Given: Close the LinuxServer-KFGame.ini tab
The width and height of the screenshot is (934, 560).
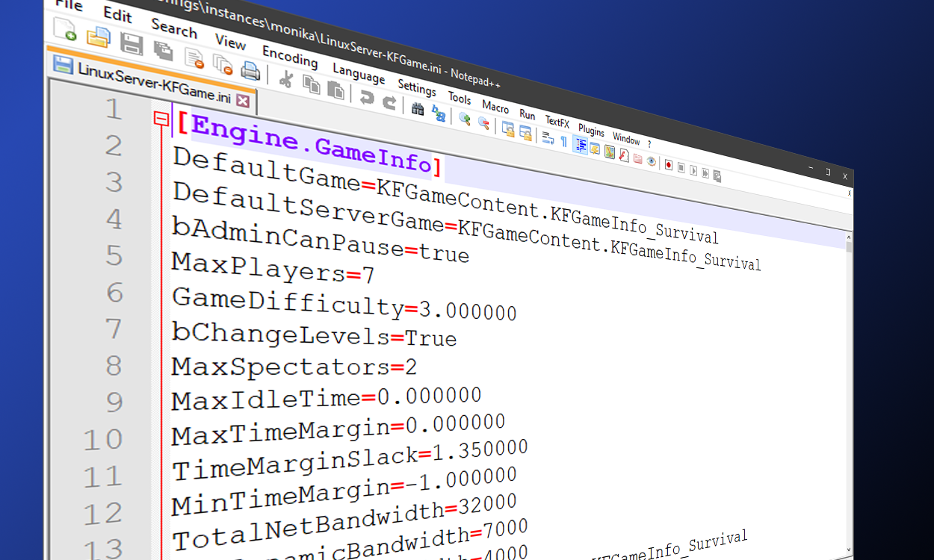Looking at the screenshot, I should click(x=243, y=100).
